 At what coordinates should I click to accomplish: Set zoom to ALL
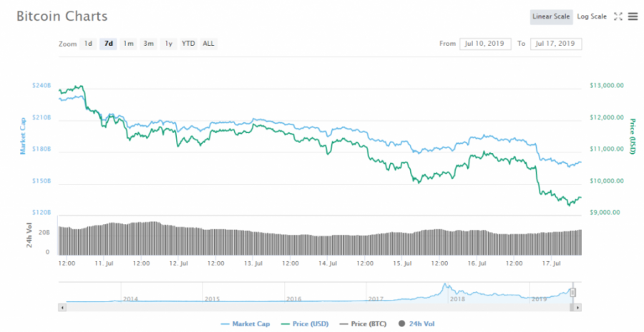208,44
